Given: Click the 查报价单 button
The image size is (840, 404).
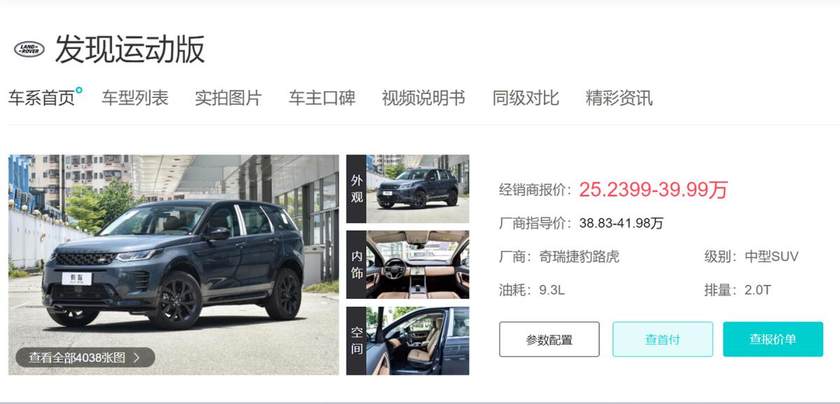Looking at the screenshot, I should tap(773, 339).
